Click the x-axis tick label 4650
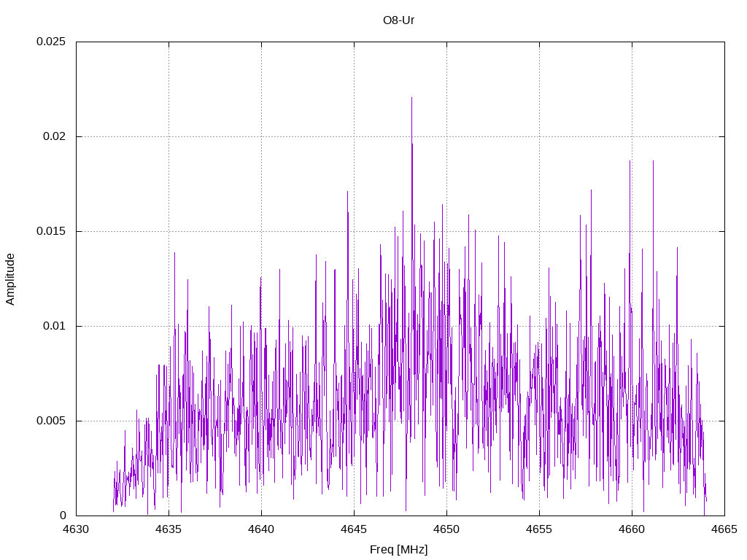The width and height of the screenshot is (747, 560). (x=447, y=529)
